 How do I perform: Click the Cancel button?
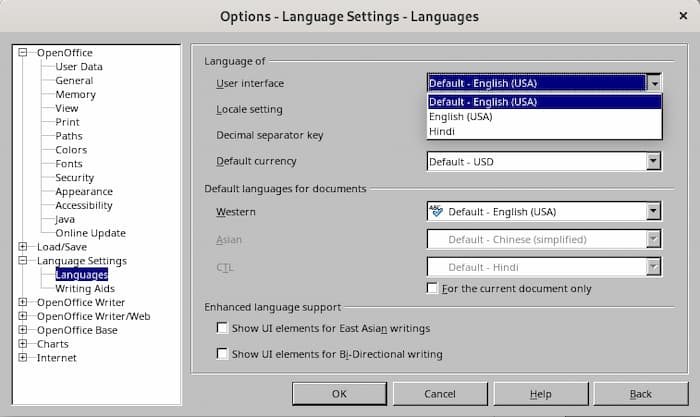click(x=440, y=394)
